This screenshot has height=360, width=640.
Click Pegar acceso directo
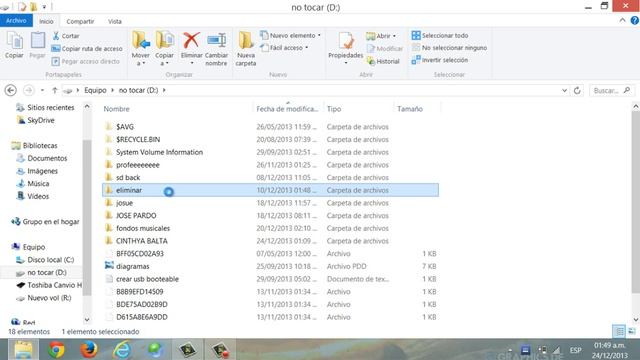point(85,61)
